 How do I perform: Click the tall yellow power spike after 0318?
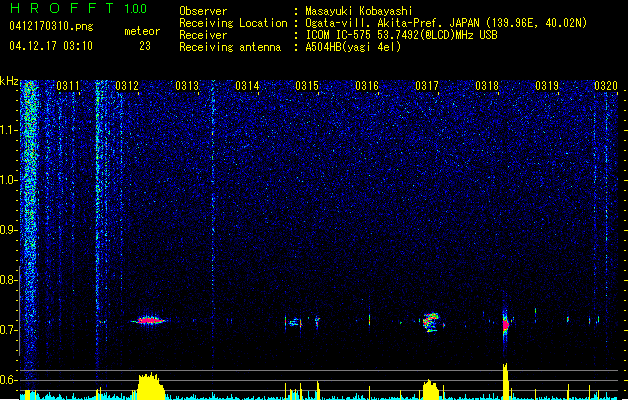pos(505,382)
